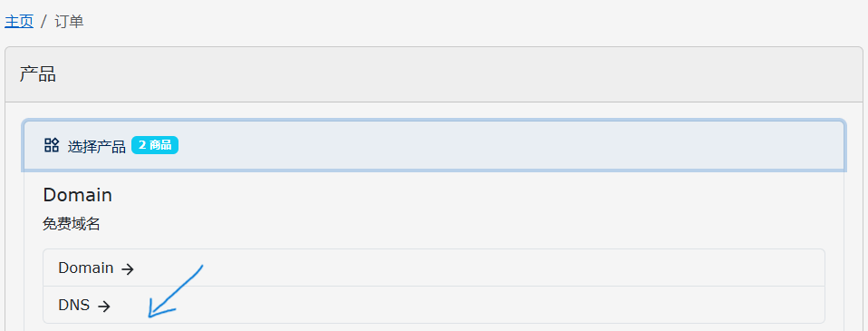Click the large Domain category heading
Image resolution: width=868 pixels, height=331 pixels.
[78, 195]
